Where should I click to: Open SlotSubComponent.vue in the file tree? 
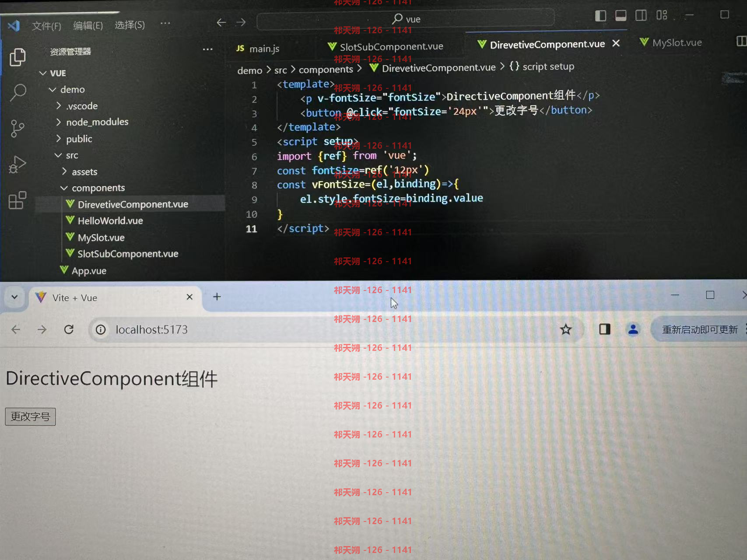pos(123,254)
